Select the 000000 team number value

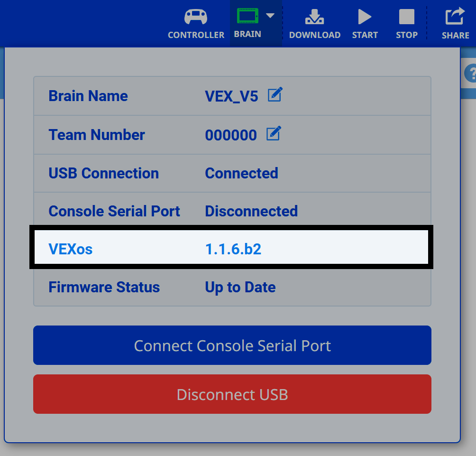pyautogui.click(x=231, y=135)
